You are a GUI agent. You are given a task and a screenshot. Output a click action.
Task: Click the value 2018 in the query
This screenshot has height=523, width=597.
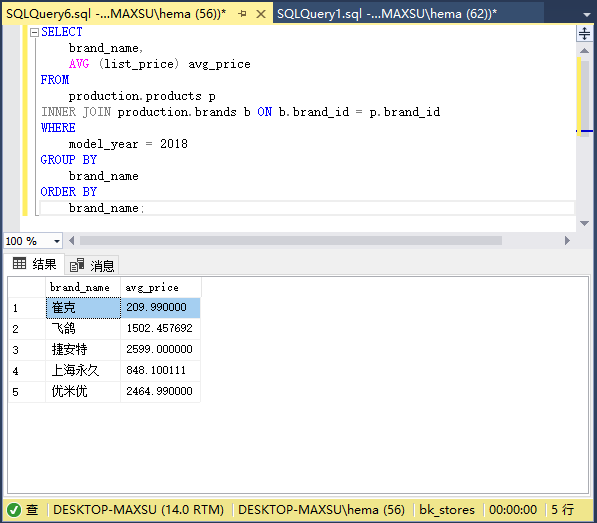click(x=174, y=144)
